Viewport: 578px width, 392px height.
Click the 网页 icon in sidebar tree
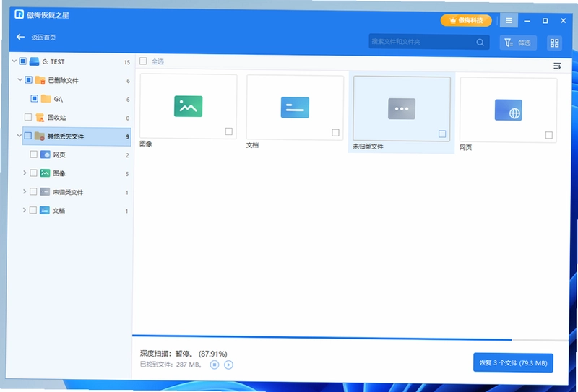coord(46,154)
